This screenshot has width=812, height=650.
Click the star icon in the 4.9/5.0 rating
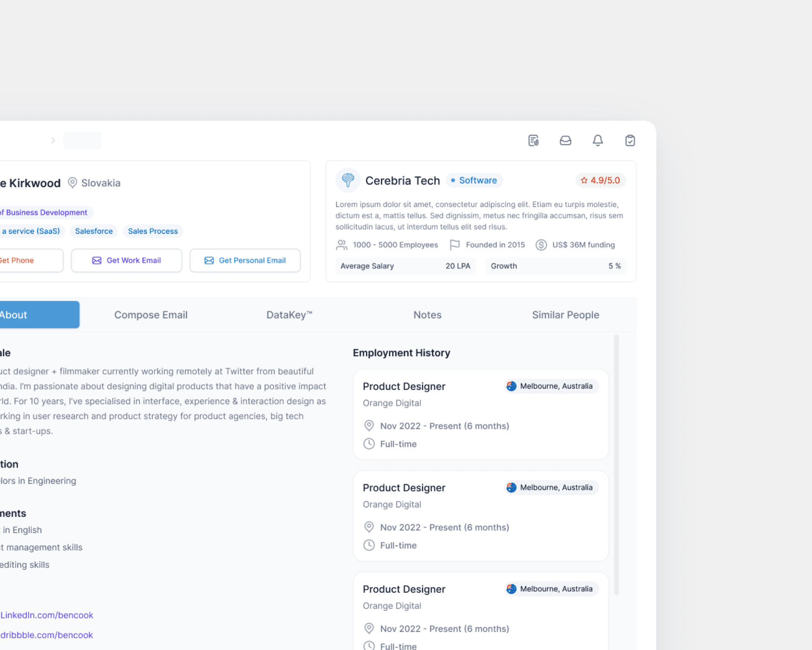(584, 180)
